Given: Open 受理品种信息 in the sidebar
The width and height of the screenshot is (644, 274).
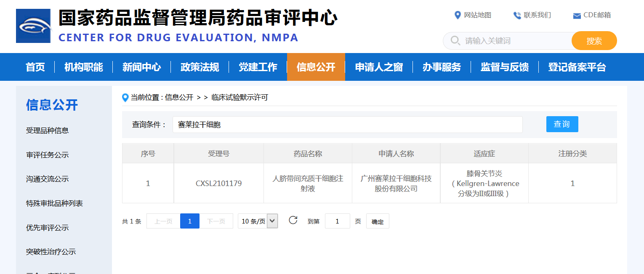Looking at the screenshot, I should pyautogui.click(x=48, y=130).
